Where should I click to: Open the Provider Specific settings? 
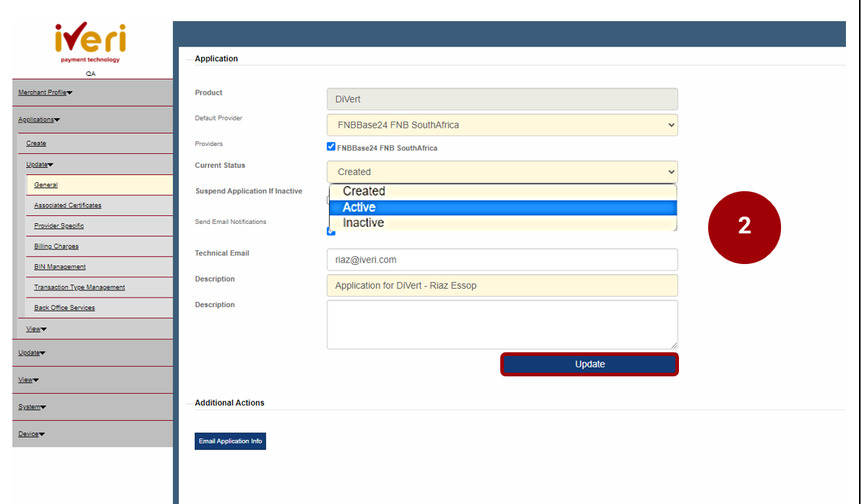point(59,226)
